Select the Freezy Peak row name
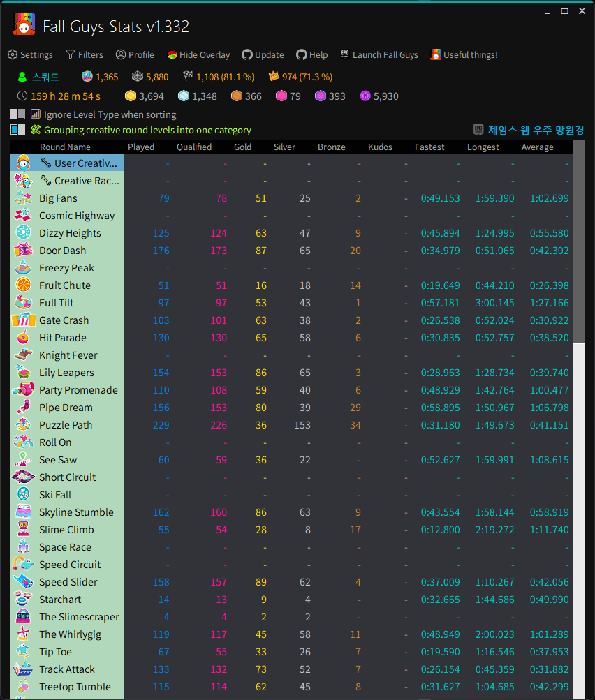The image size is (595, 700). pos(66,268)
